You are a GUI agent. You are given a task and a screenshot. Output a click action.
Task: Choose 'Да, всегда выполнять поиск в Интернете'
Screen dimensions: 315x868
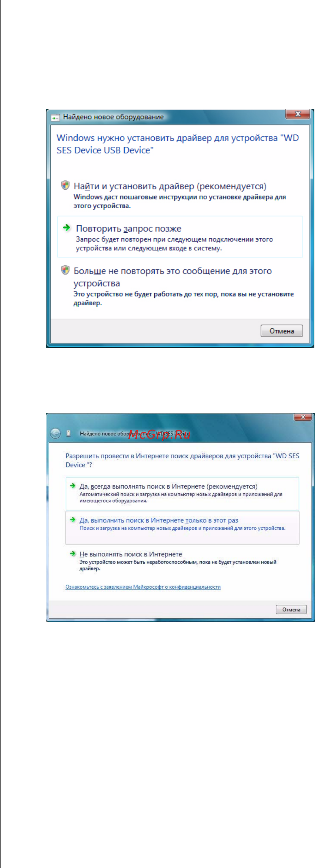pos(182,494)
